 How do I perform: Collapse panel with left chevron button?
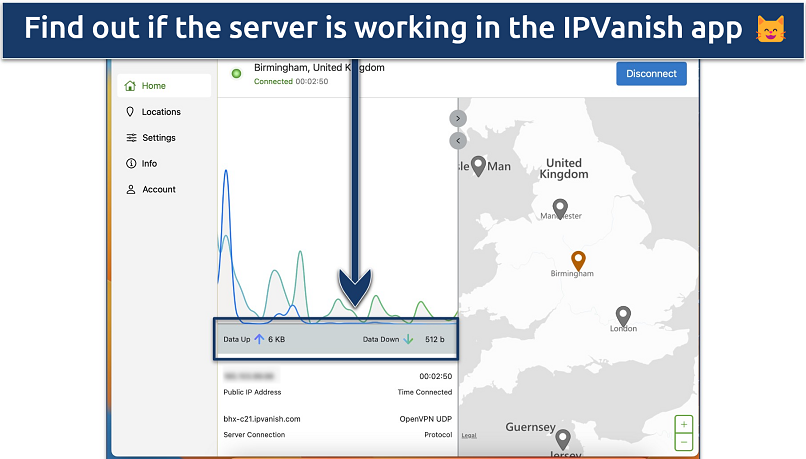click(458, 141)
